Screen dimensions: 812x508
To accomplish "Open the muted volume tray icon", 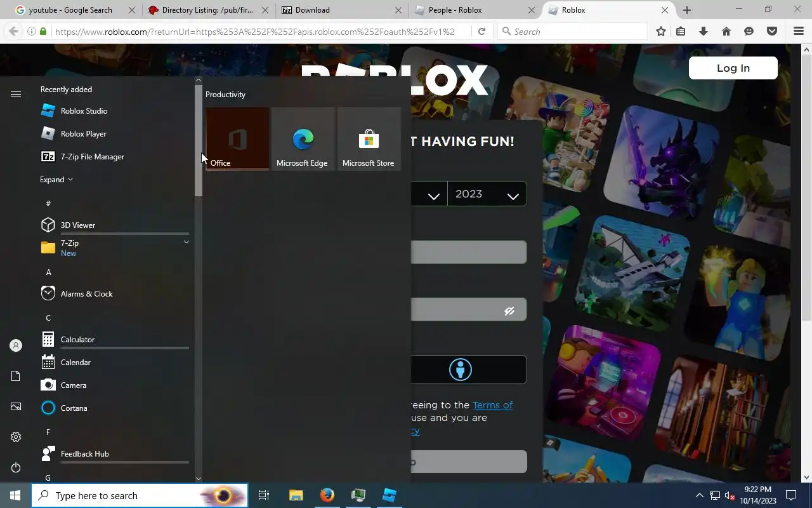I will coord(730,495).
